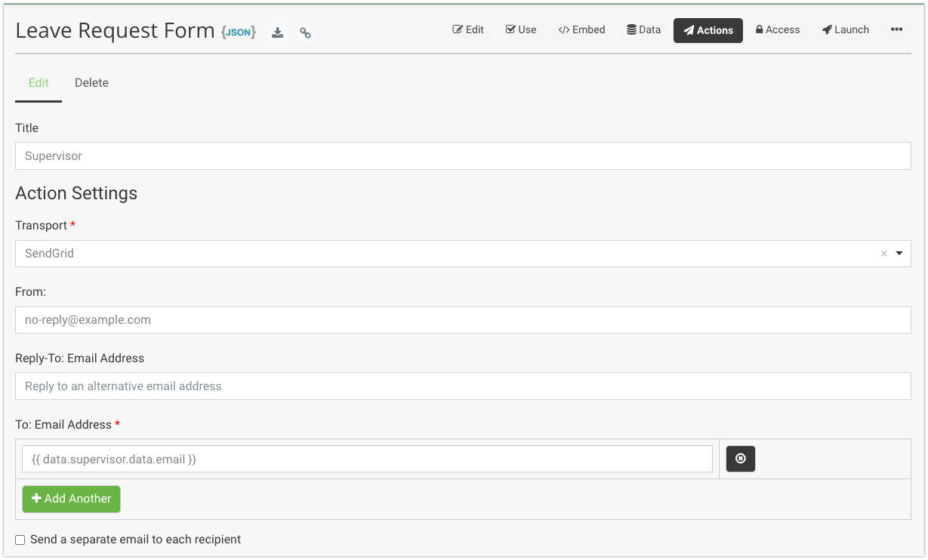Click the Title input field
The height and width of the screenshot is (560, 928).
pyautogui.click(x=463, y=156)
